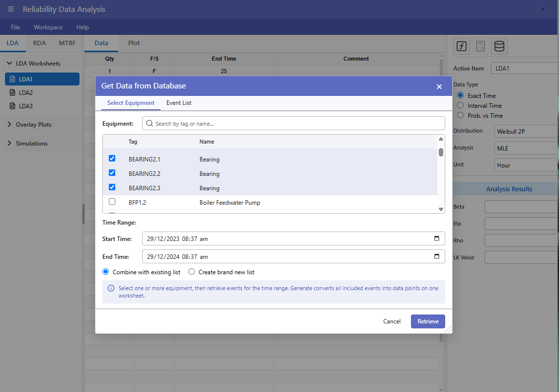This screenshot has height=392, width=559.
Task: Click the LDA1 worksheet document icon
Action: [12, 79]
